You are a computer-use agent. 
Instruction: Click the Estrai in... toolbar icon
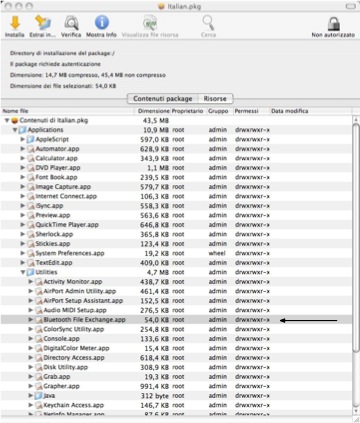pos(43,23)
